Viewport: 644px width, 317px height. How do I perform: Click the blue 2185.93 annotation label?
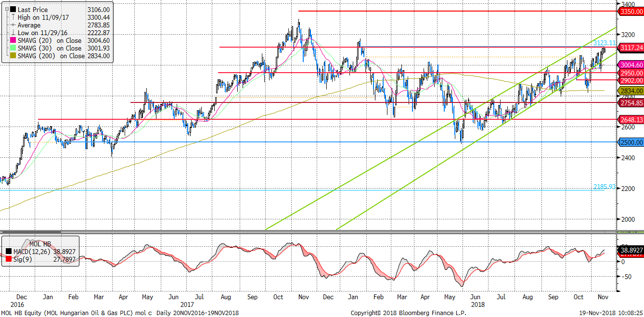605,187
